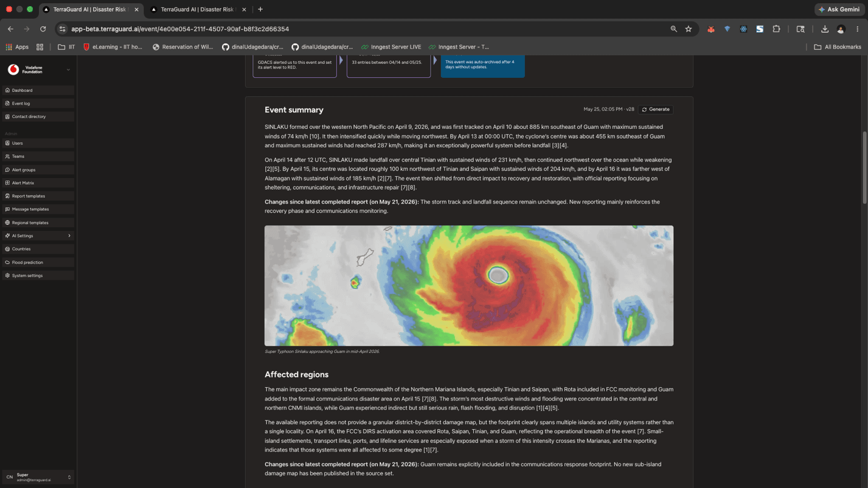868x488 pixels.
Task: Open the Chrome profile avatar
Action: (841, 29)
